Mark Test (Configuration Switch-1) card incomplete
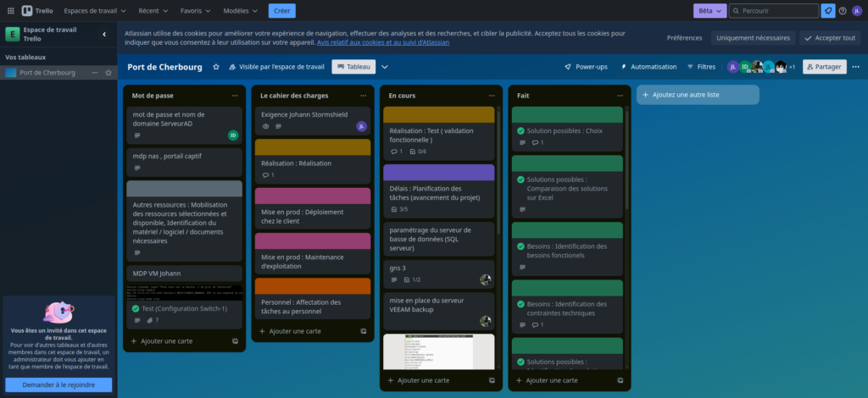Screen dimensions: 868x398 point(136,308)
